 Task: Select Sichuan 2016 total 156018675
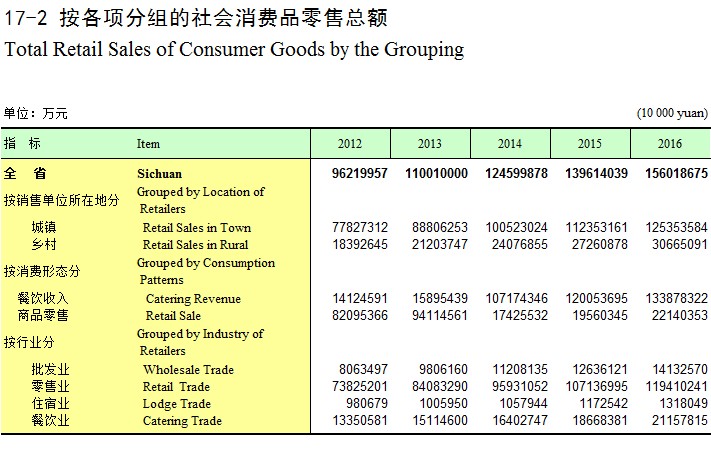(x=677, y=173)
